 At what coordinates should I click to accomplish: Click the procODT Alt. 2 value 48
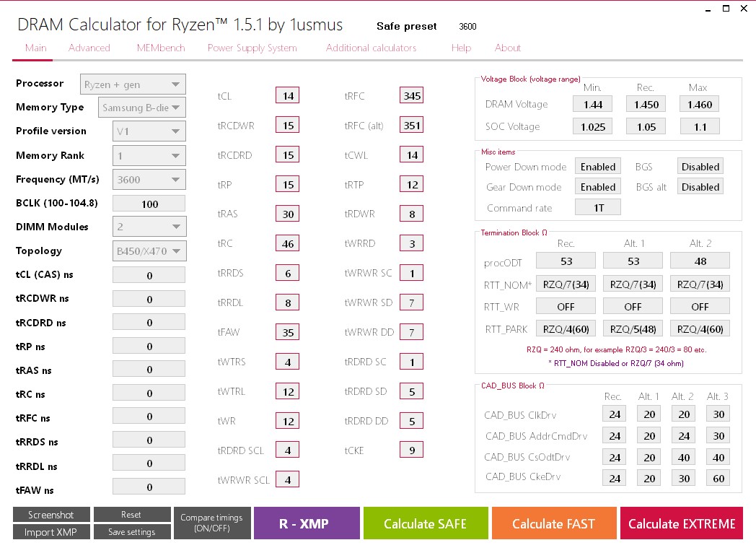(x=700, y=261)
